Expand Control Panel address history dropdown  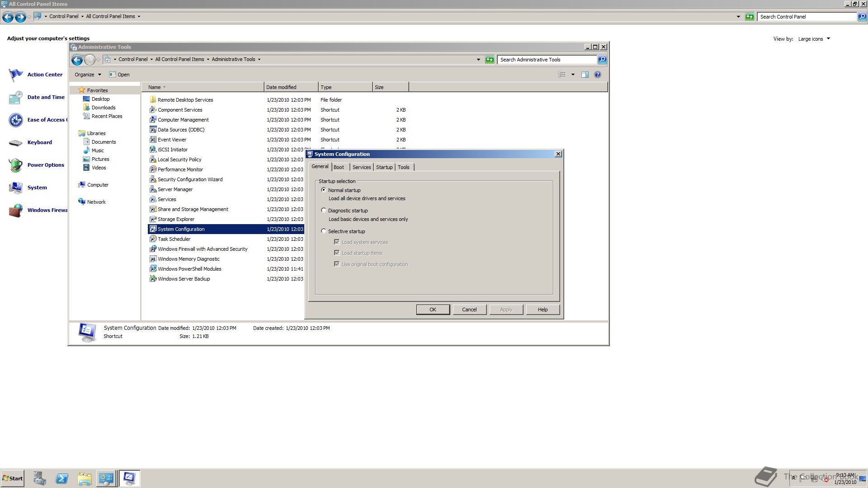(738, 17)
